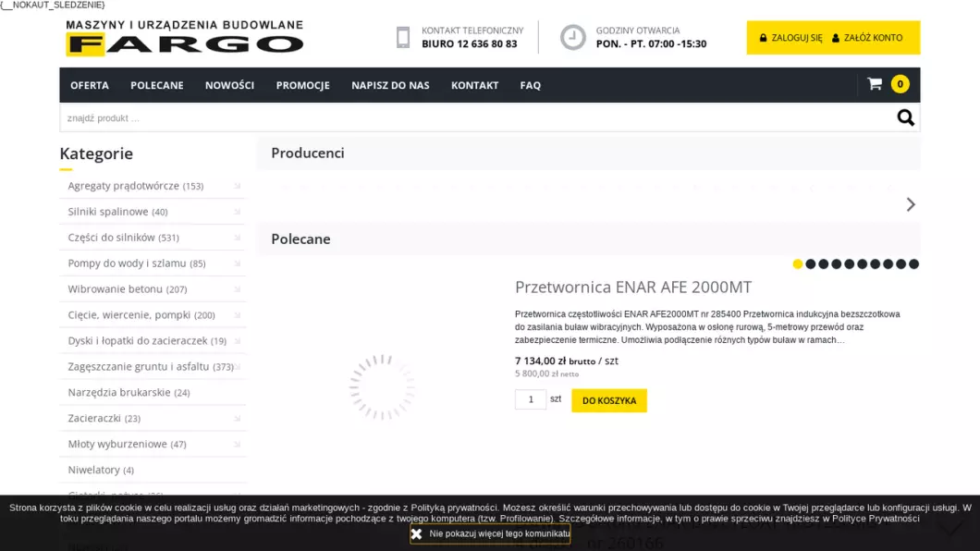The width and height of the screenshot is (980, 551).
Task: Click the FARGO logo
Action: (184, 38)
